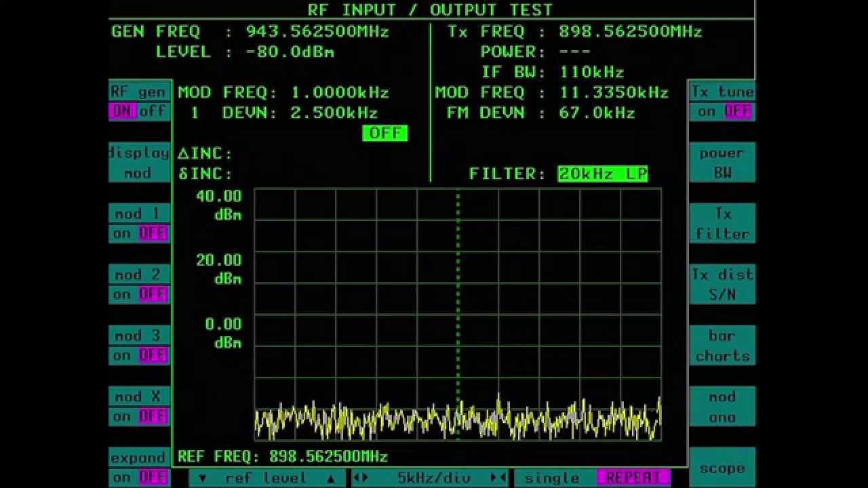
Task: Click the 0.00 dBm axis label
Action: click(224, 333)
